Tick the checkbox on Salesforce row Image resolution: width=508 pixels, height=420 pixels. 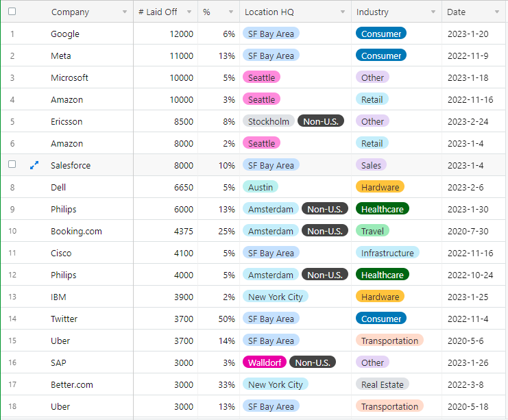(x=12, y=164)
